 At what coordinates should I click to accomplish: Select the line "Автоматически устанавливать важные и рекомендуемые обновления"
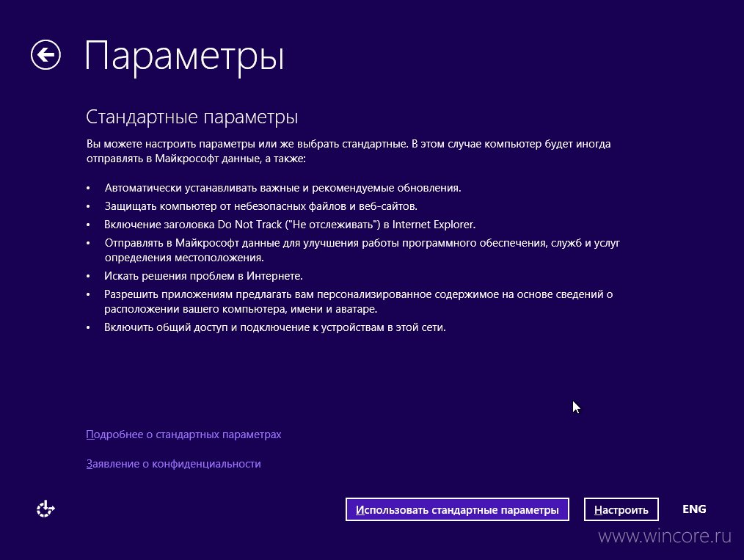click(x=282, y=188)
